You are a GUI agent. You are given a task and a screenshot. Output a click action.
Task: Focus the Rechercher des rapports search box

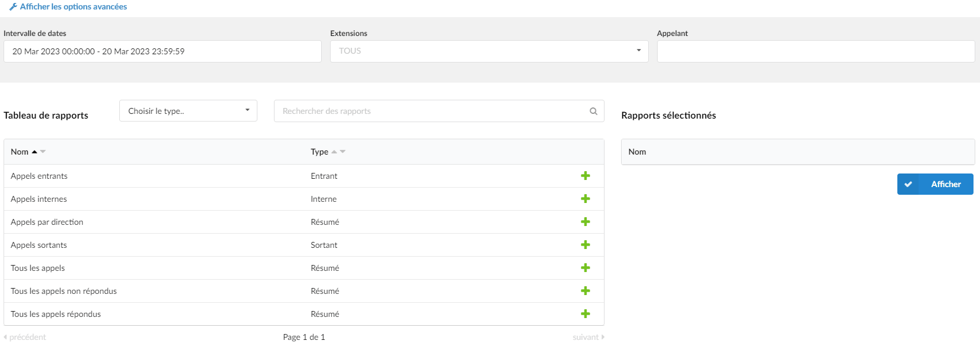[x=439, y=111]
